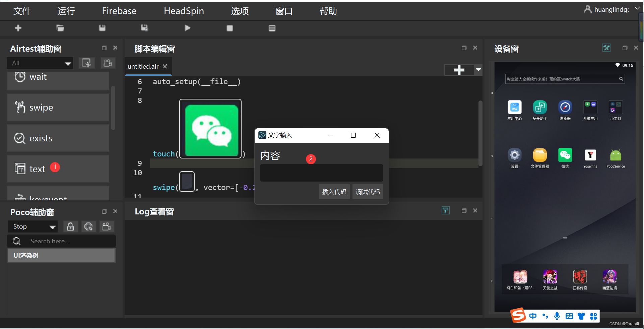Float the device window panel
The width and height of the screenshot is (644, 329).
click(x=625, y=48)
